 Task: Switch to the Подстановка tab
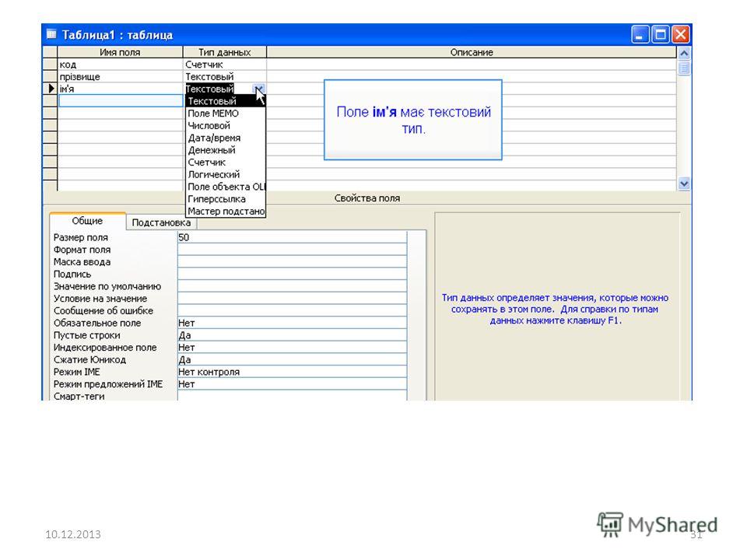tap(161, 222)
